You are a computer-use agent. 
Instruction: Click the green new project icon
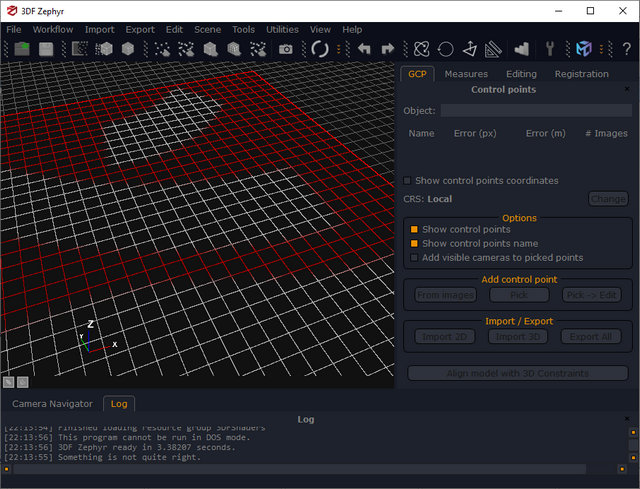point(20,49)
